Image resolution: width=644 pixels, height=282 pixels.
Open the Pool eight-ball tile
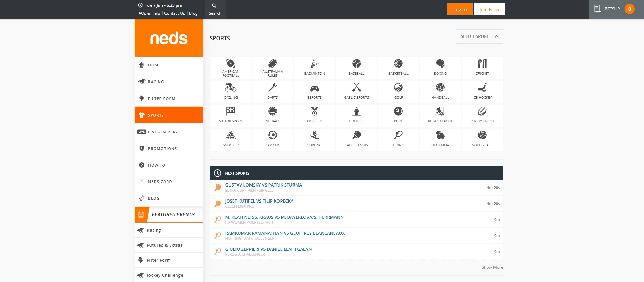398,116
